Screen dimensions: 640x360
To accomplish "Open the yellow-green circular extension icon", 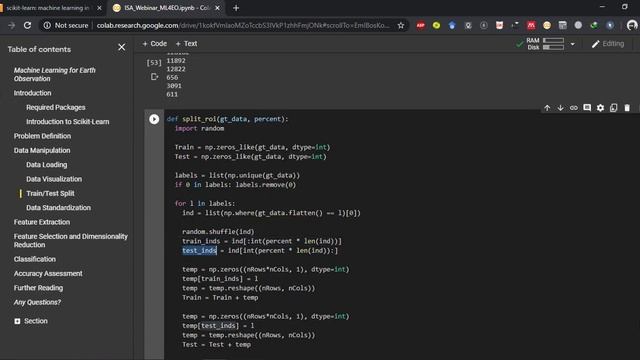I will pos(436,25).
